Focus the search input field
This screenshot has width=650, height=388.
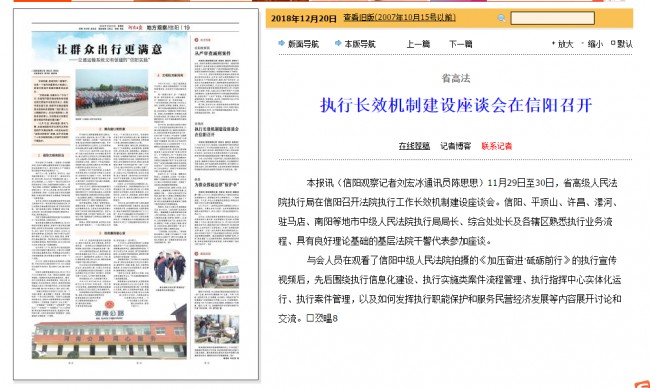553,18
